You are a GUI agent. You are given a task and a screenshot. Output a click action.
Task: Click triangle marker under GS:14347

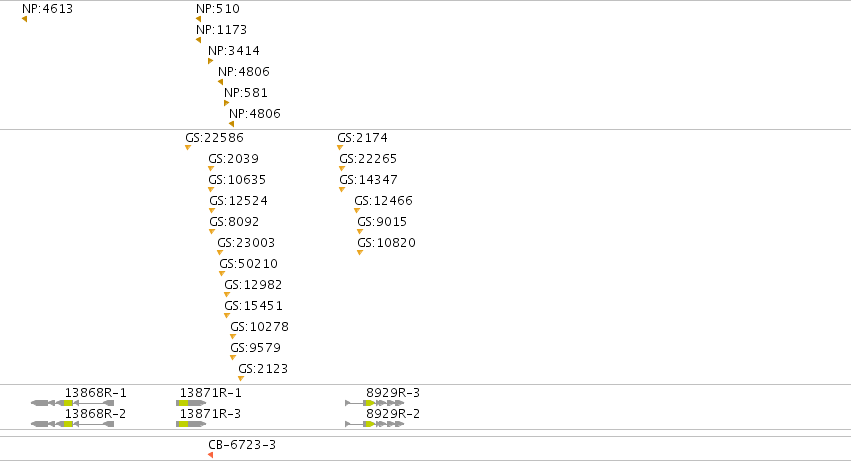pos(342,190)
